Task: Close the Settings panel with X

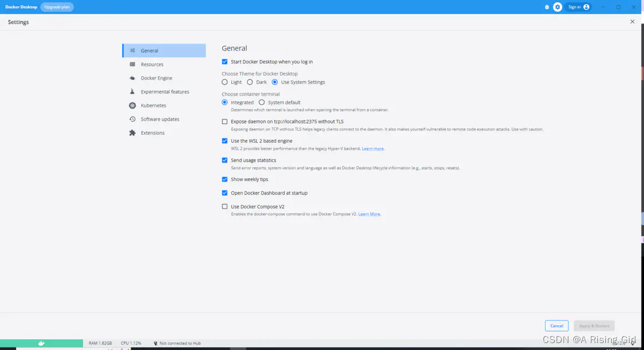Action: pos(632,21)
